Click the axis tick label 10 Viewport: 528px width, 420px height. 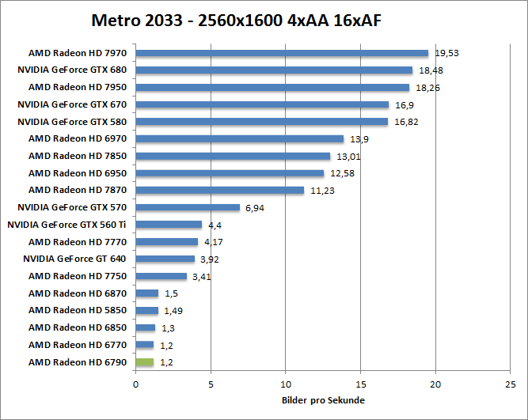[286, 384]
